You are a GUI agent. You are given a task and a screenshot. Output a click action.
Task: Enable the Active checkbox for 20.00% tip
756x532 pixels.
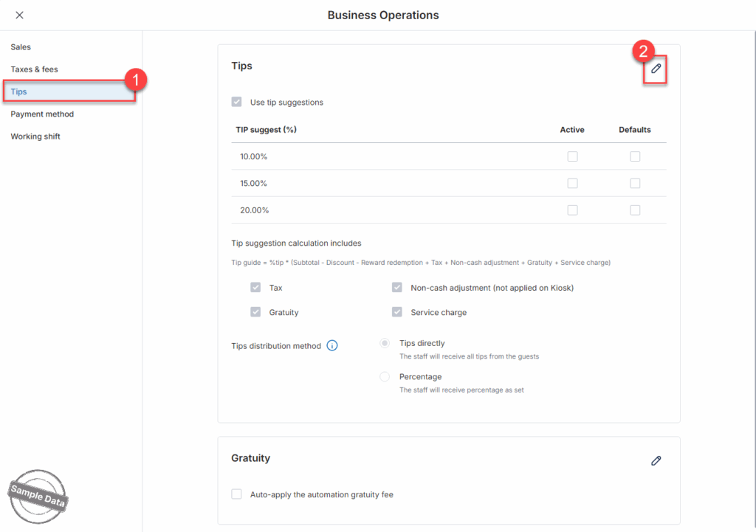click(x=572, y=210)
